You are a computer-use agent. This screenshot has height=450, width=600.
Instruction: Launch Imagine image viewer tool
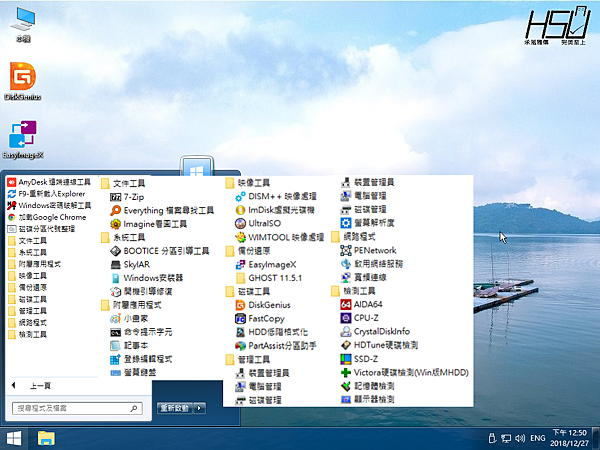click(x=148, y=224)
